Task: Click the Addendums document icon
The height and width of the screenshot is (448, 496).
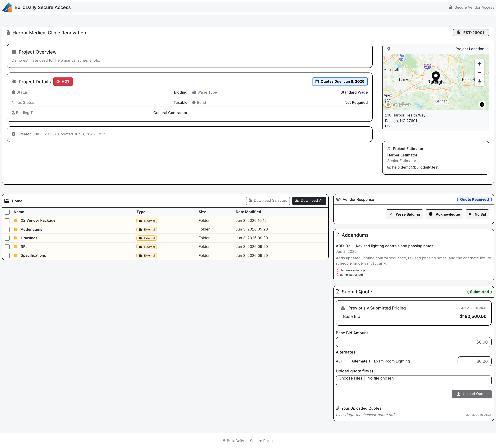Action: [x=338, y=235]
